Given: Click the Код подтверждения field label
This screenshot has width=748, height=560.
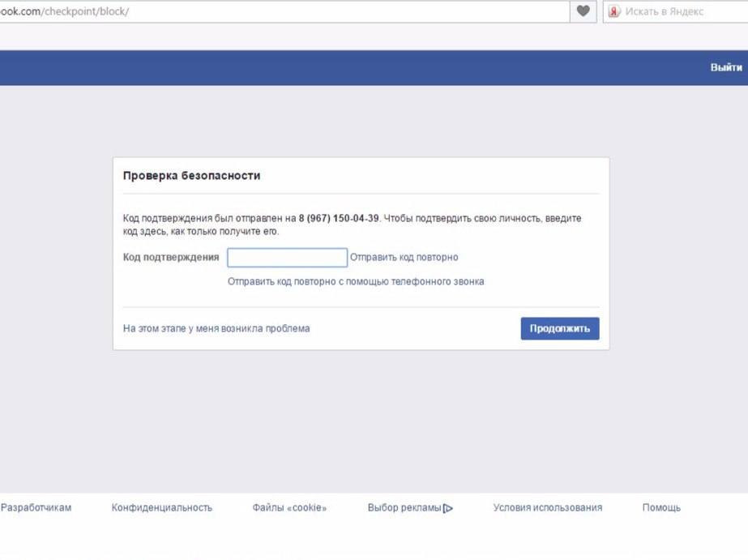Looking at the screenshot, I should click(x=171, y=258).
